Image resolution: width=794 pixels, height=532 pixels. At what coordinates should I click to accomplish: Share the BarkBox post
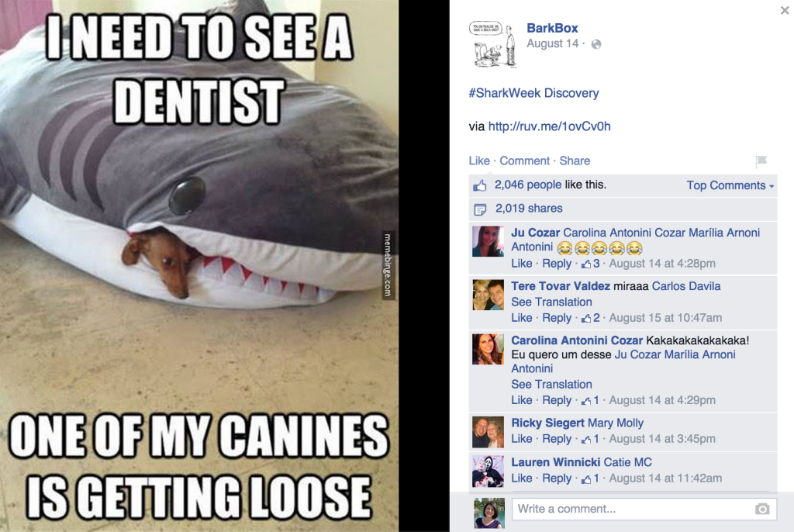point(575,161)
